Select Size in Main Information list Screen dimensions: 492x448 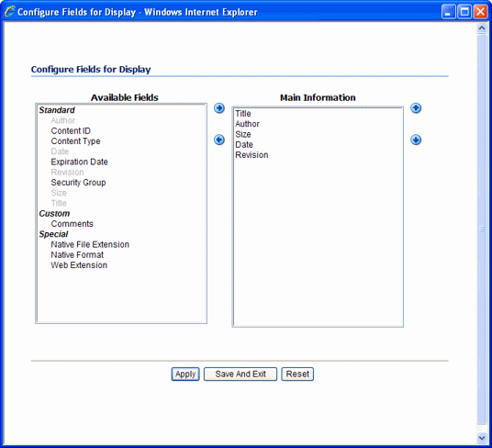point(243,134)
